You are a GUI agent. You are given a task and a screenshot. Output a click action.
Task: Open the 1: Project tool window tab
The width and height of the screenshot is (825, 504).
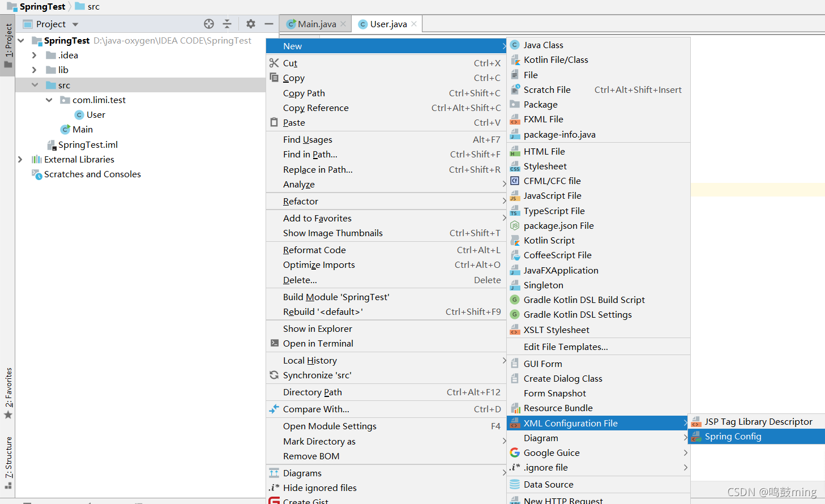tap(8, 45)
